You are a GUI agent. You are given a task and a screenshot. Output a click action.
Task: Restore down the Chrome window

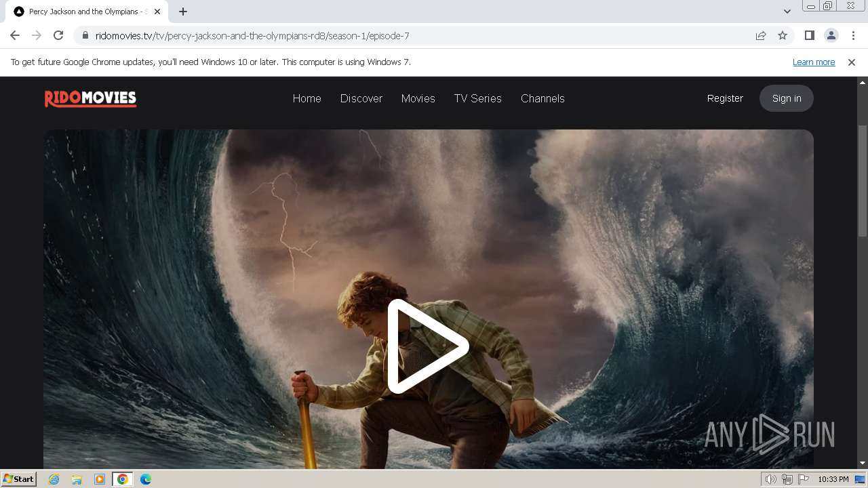(828, 6)
